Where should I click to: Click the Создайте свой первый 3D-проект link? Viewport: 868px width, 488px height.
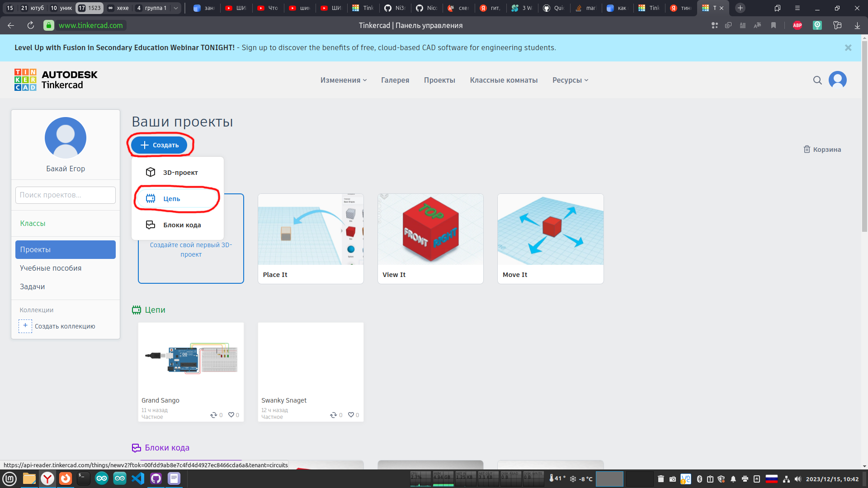click(191, 249)
